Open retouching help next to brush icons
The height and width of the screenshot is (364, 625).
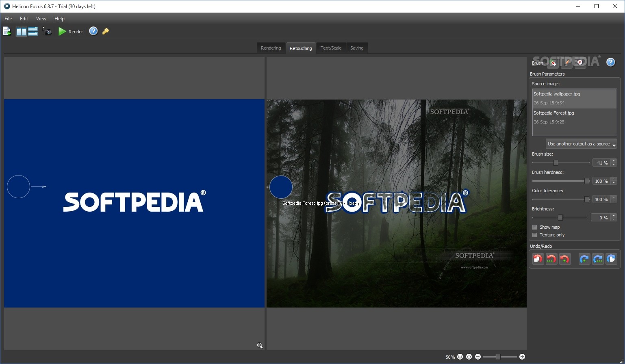(610, 62)
